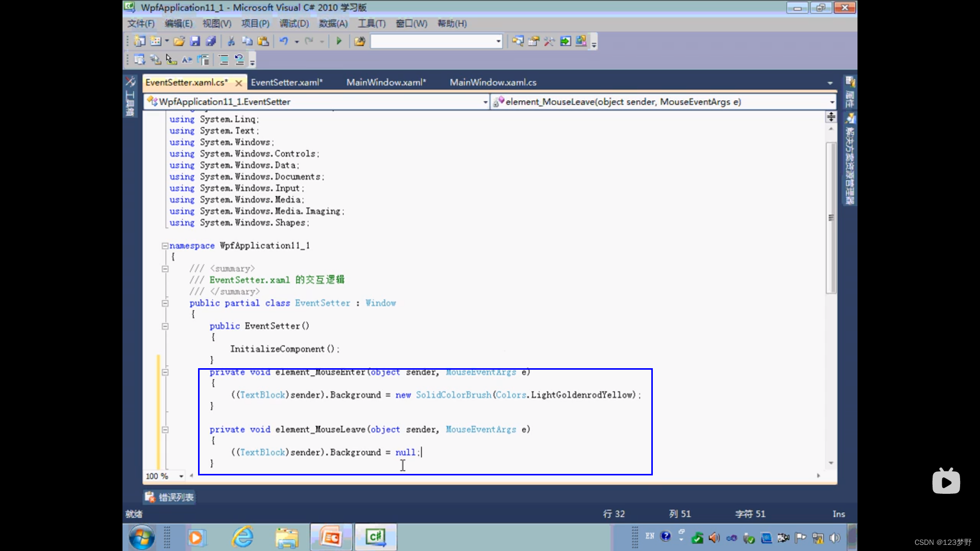The height and width of the screenshot is (551, 980).
Task: Click the Display Object Member List icon
Action: pyautogui.click(x=139, y=60)
